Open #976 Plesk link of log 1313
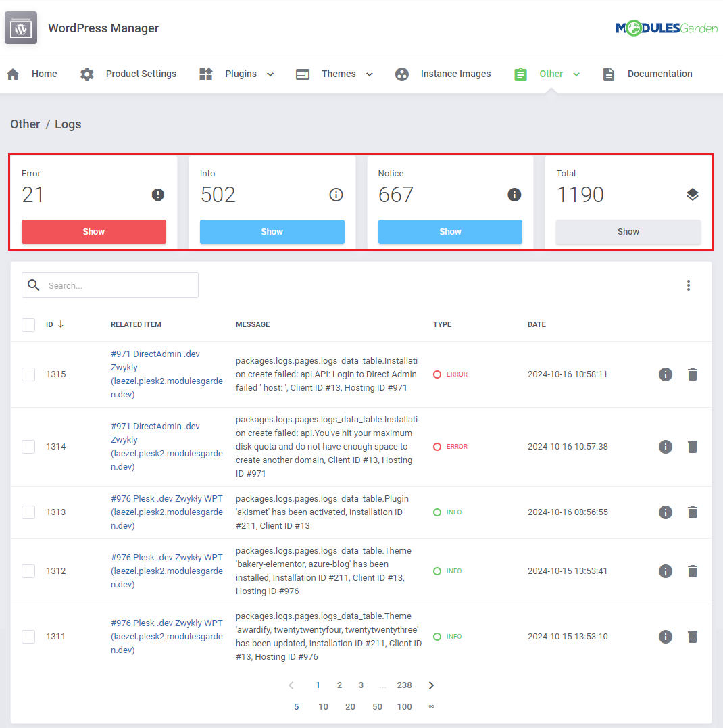 [x=167, y=512]
